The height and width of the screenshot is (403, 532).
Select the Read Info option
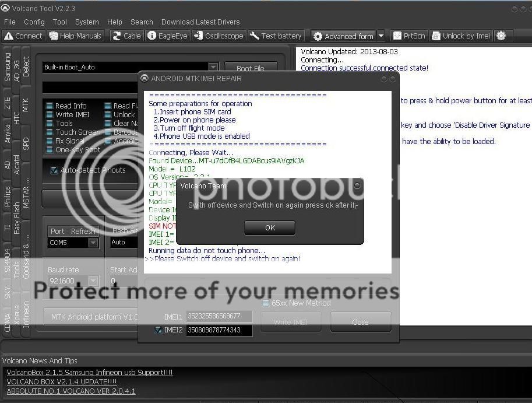(x=50, y=106)
